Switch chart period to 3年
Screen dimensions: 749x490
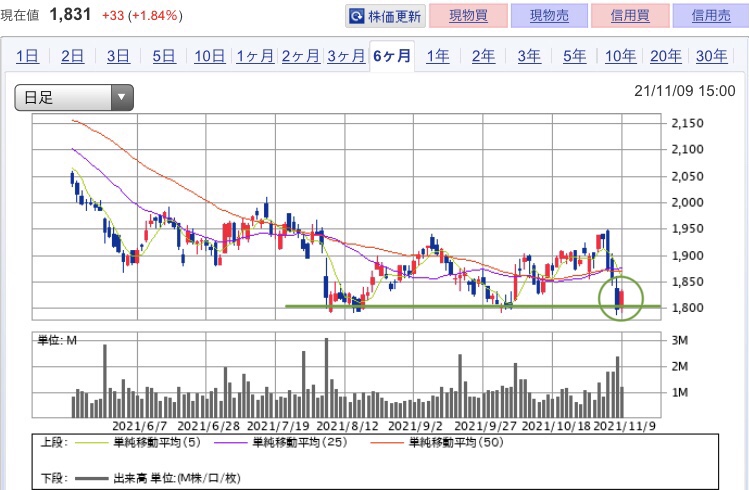529,56
